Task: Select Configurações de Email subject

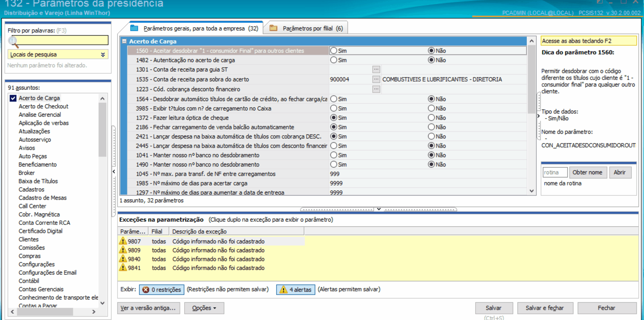Action: click(x=47, y=273)
